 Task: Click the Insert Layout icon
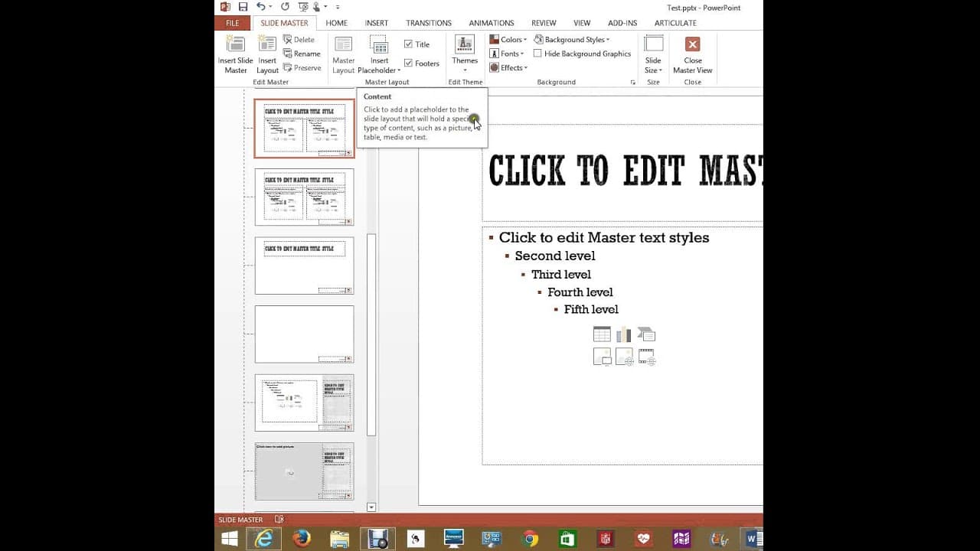pos(267,44)
